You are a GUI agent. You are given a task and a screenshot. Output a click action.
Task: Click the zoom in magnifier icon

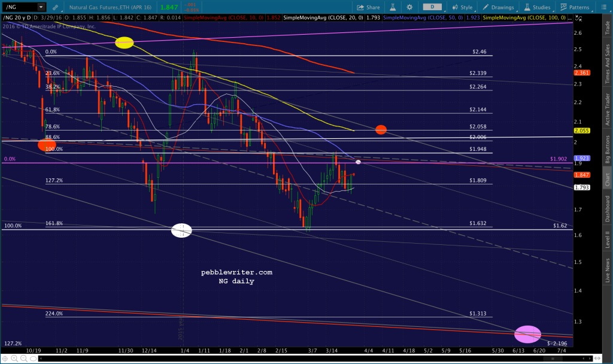[x=14, y=359]
